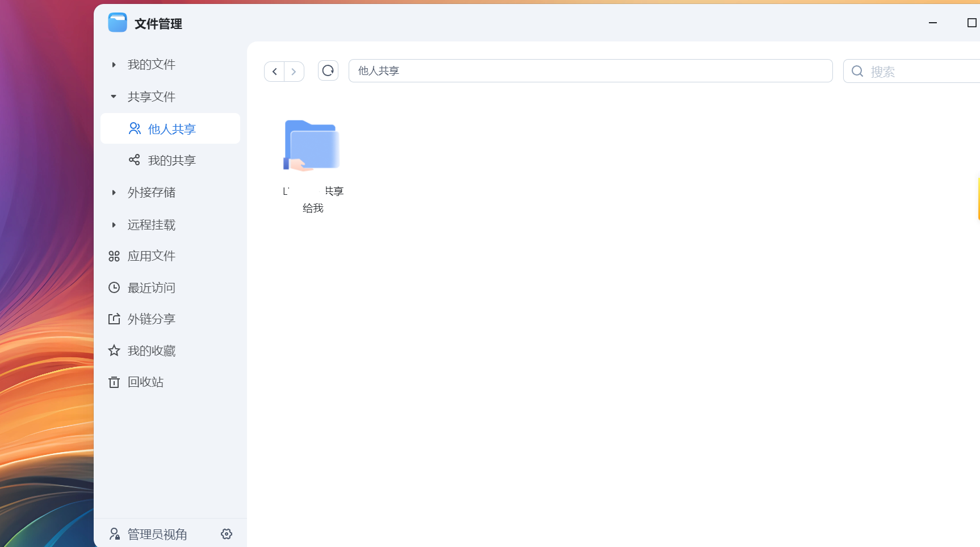Screen dimensions: 980x547
Task: Click the magnifier icon in search box
Action: point(857,71)
